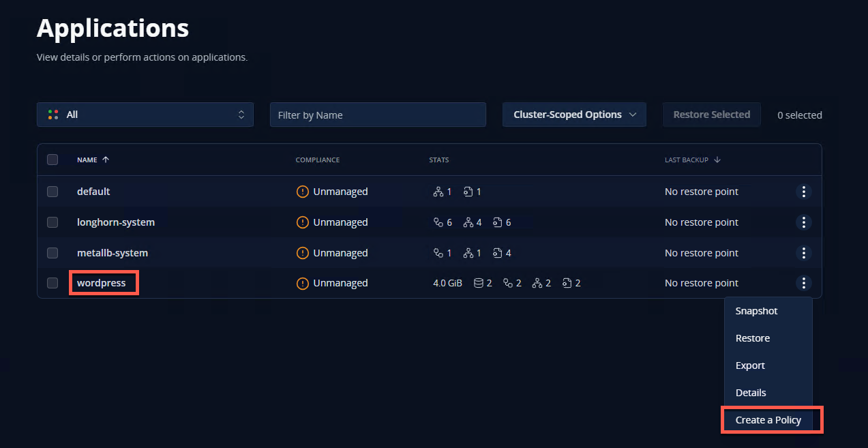Sort by Name using the up arrow
Image resolution: width=868 pixels, height=448 pixels.
click(x=106, y=160)
